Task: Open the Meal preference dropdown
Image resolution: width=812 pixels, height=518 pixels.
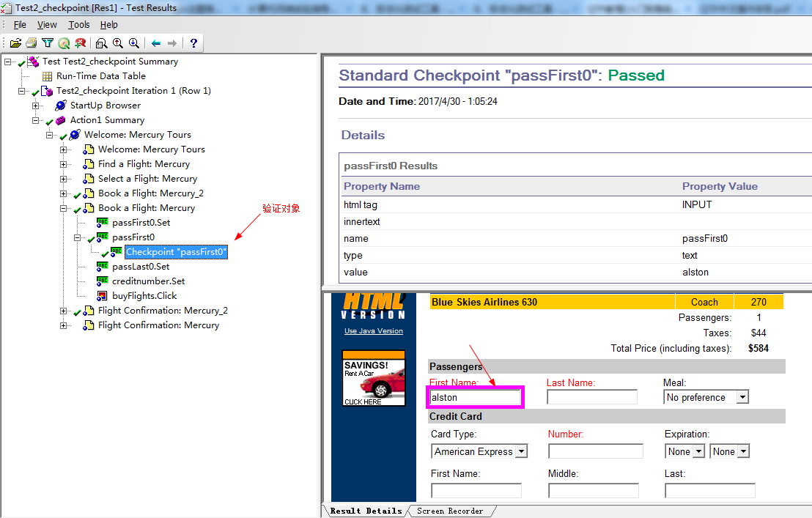Action: point(742,397)
